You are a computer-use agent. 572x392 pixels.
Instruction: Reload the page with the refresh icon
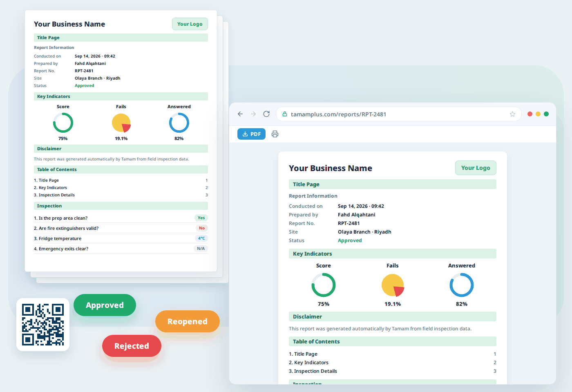click(x=266, y=114)
